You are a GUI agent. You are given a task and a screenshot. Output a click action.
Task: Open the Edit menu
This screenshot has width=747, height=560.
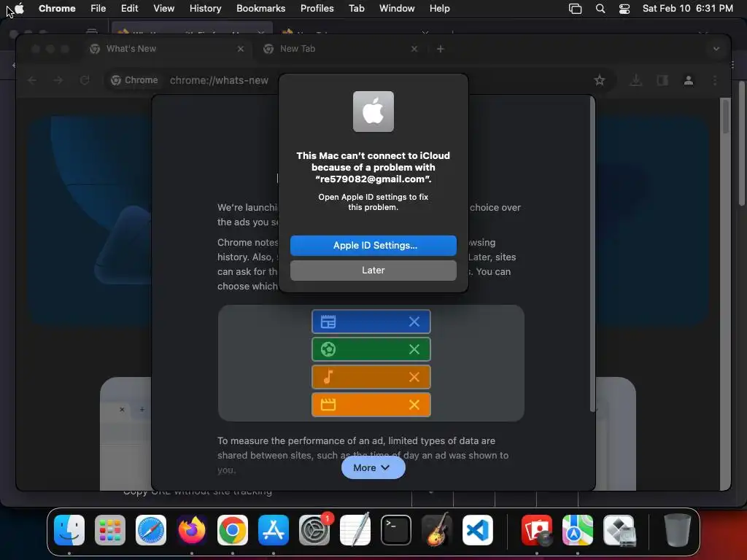[129, 8]
